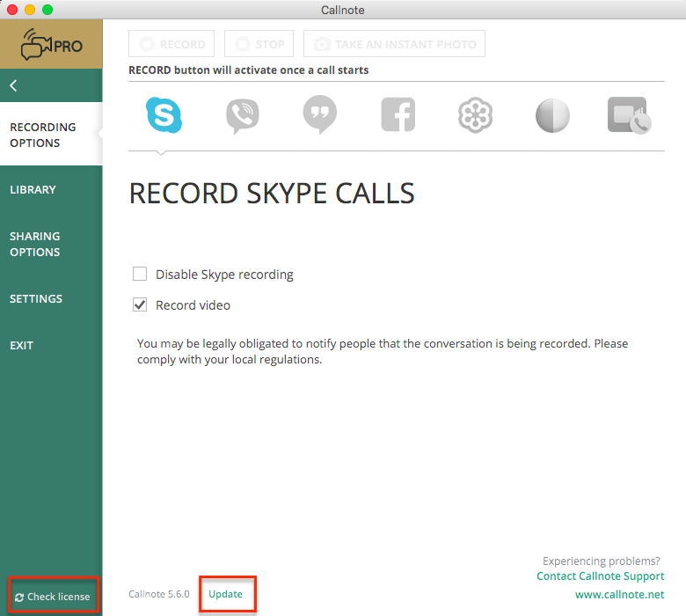This screenshot has width=686, height=616.
Task: Select the video call recorder icon
Action: tap(629, 115)
